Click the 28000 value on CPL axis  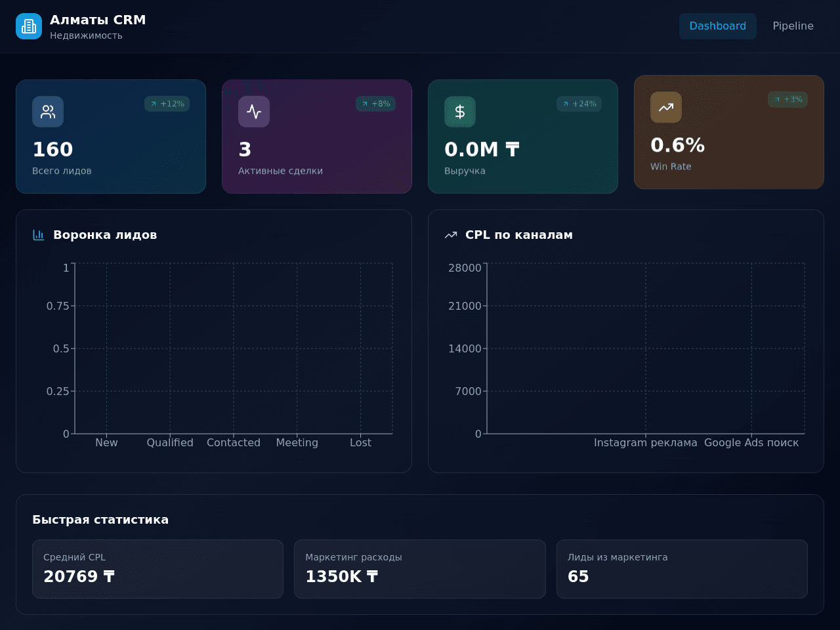click(465, 268)
